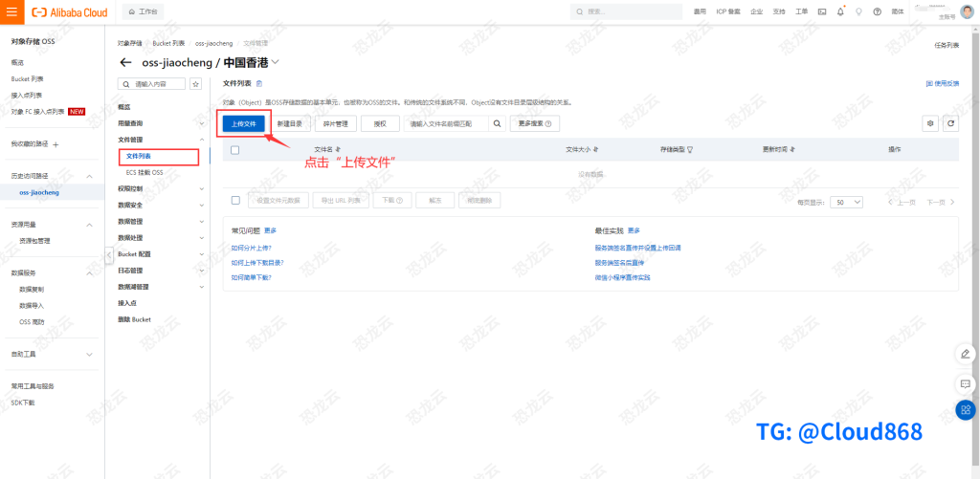This screenshot has width=980, height=479.
Task: Open 工单 top menu
Action: [x=801, y=11]
